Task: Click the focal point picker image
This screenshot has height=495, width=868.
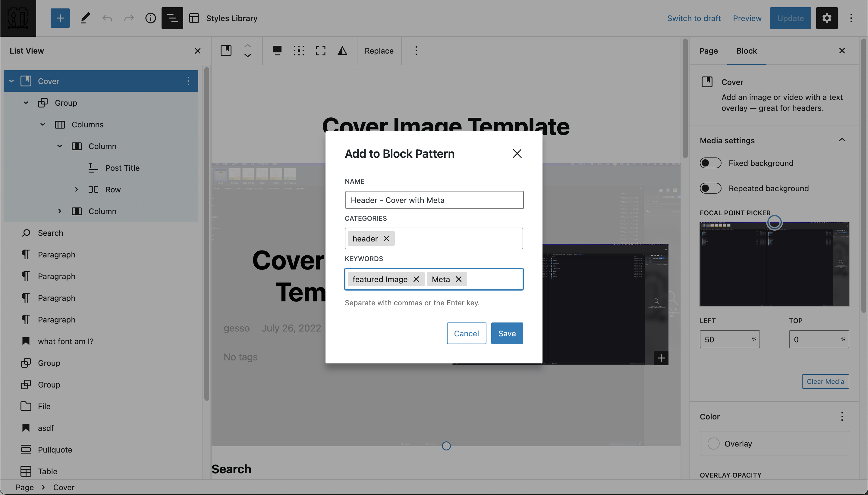Action: coord(775,264)
